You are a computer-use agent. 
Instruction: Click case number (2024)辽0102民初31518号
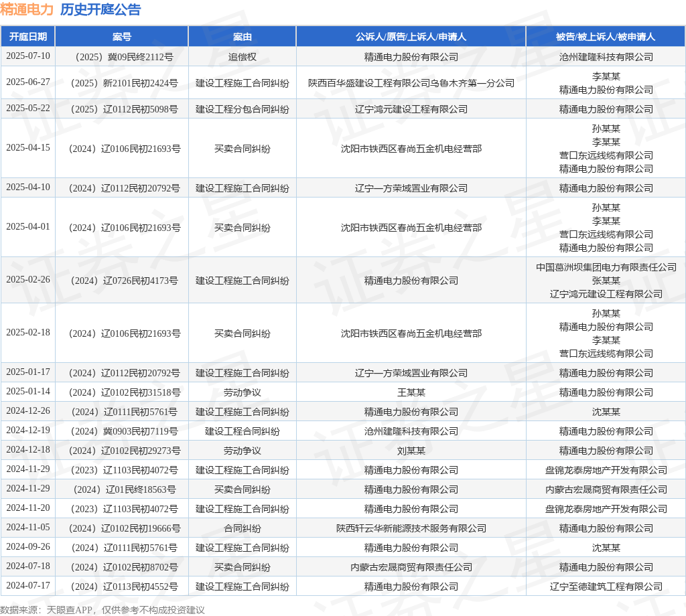(122, 392)
